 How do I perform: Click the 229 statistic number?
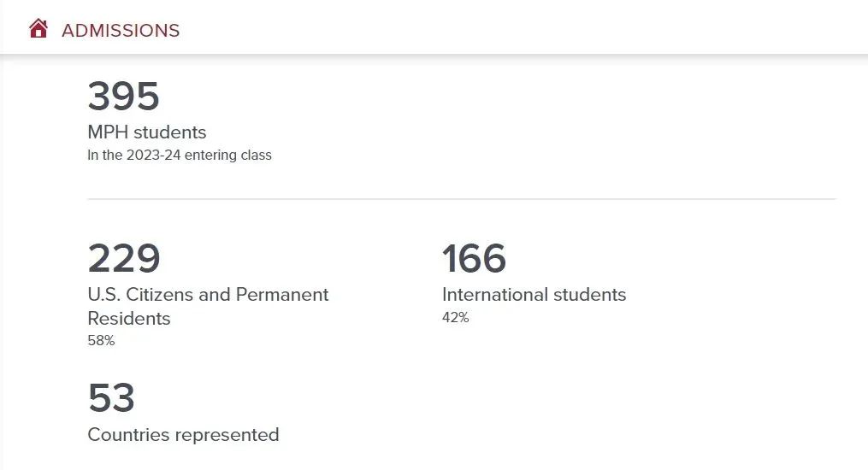click(124, 258)
